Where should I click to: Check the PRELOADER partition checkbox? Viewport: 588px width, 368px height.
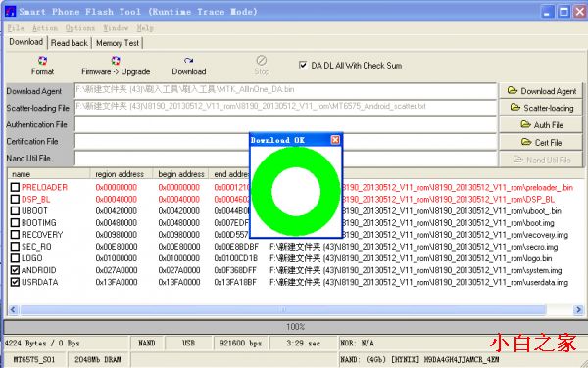[x=15, y=187]
